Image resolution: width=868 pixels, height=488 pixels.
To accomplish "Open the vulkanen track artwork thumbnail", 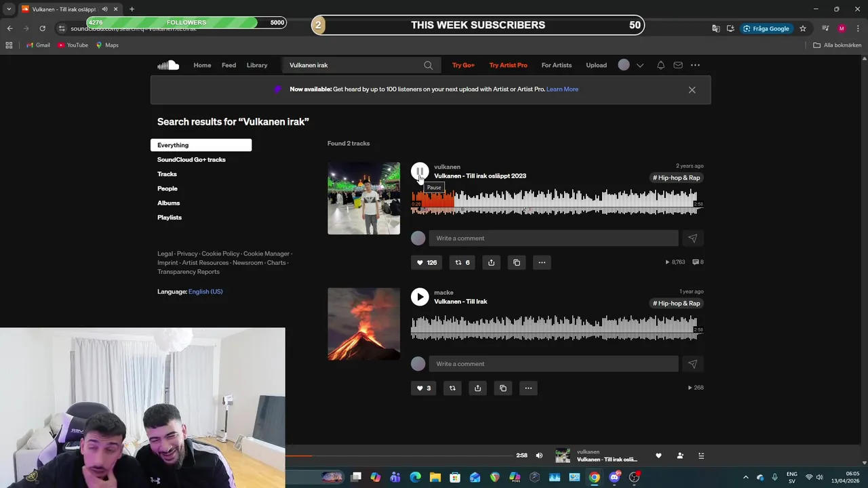I will (363, 198).
